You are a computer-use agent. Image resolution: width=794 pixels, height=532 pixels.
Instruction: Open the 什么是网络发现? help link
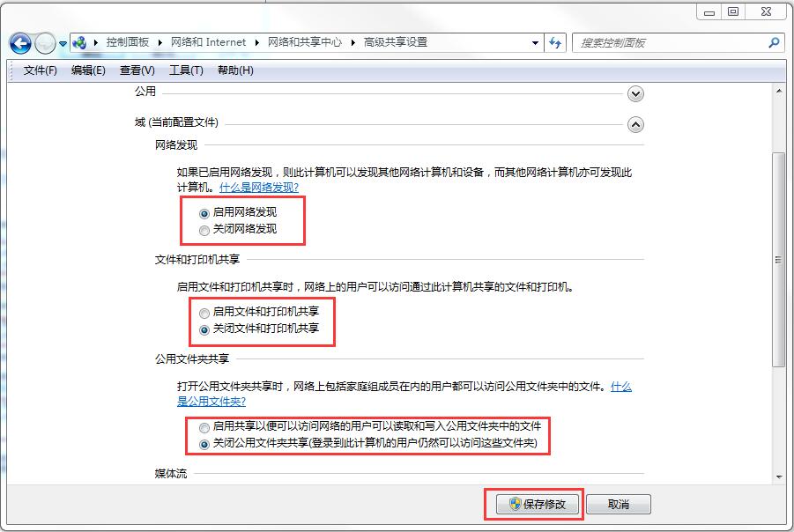click(259, 188)
